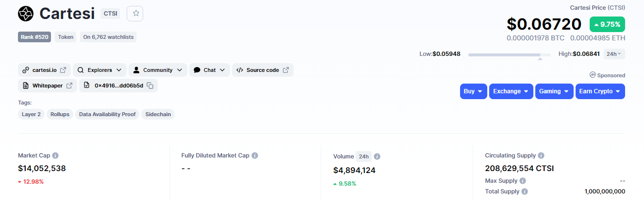Click the Total Supply info icon
Viewport: 644px width, 208px height.
pyautogui.click(x=525, y=191)
